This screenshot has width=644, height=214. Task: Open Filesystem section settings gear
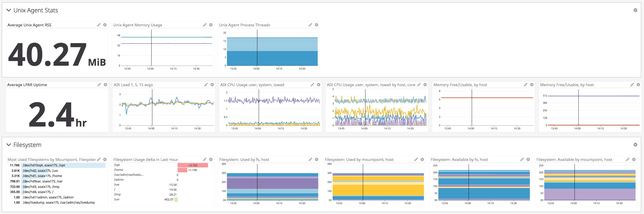635,145
